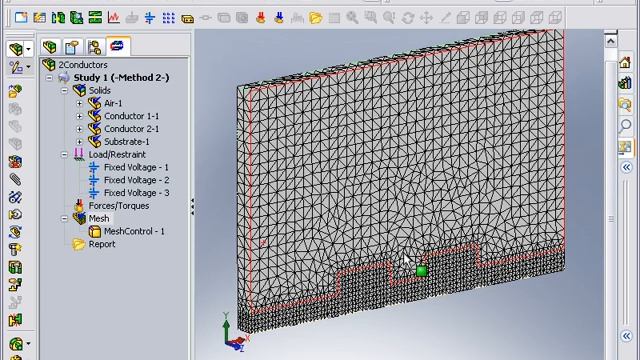This screenshot has height=360, width=640.
Task: Collapse the task pane with upper double chevron
Action: (626, 167)
